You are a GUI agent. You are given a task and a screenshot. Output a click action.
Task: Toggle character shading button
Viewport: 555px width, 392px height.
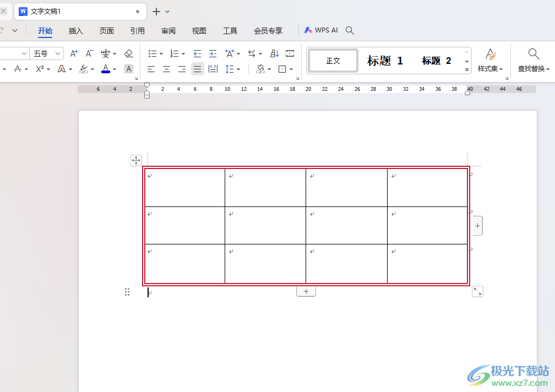pyautogui.click(x=129, y=69)
